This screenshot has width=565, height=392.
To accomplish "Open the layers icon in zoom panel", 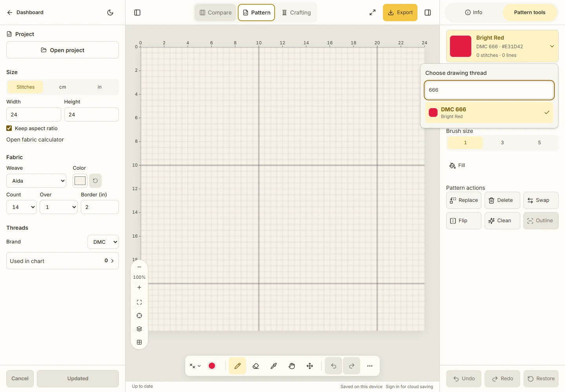I will click(x=139, y=329).
